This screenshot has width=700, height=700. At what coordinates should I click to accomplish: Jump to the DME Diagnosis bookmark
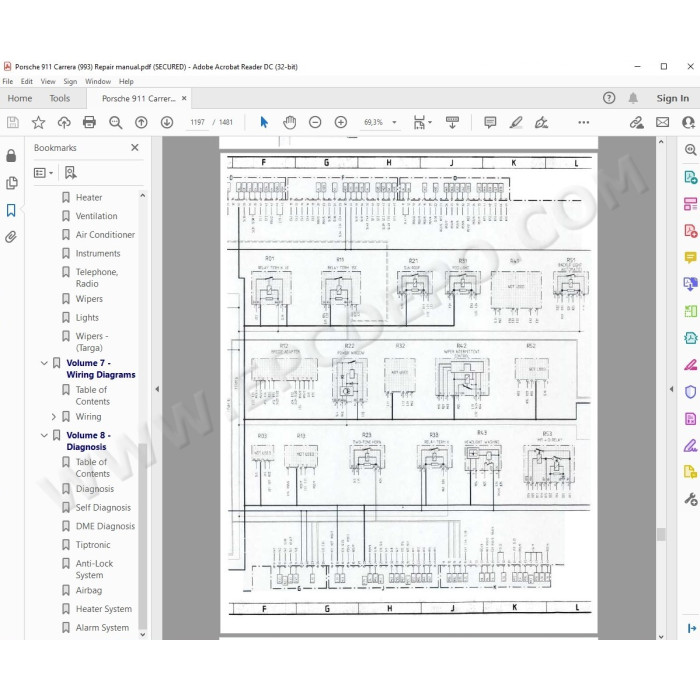105,526
